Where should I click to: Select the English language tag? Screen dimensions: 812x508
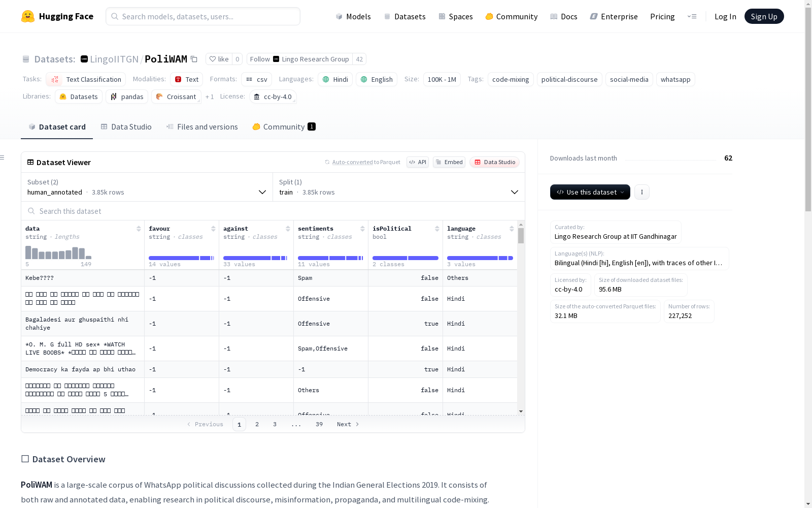376,79
